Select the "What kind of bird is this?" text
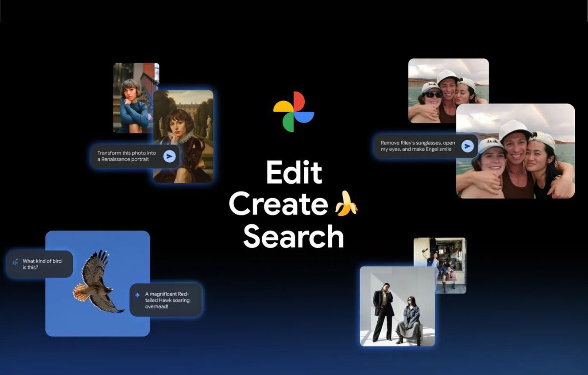Screen dimensions: 588x375 [x=42, y=264]
